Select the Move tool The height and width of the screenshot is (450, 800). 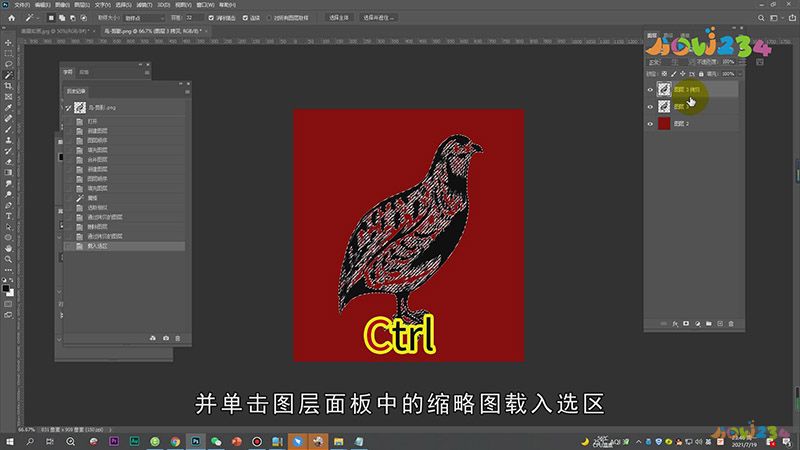[8, 42]
